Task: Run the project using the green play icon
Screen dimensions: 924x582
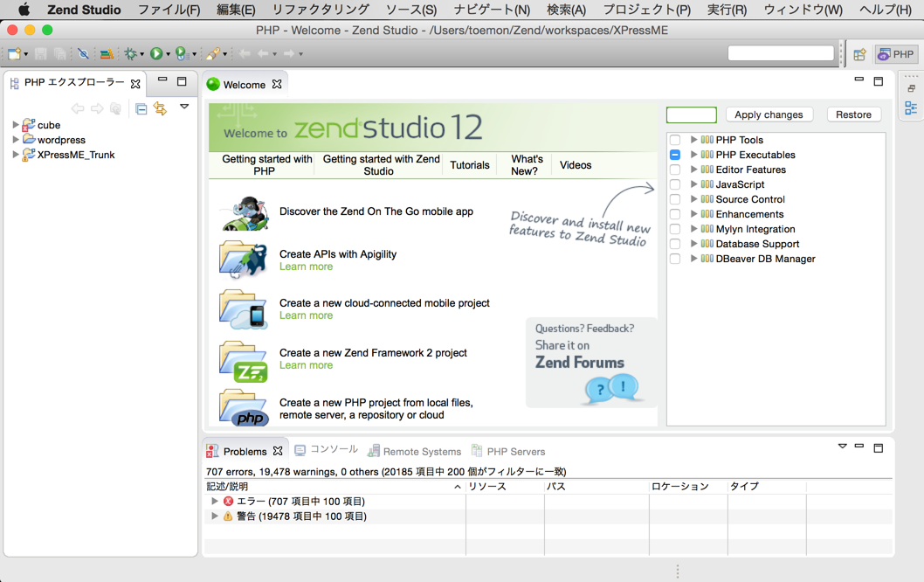Action: (156, 53)
